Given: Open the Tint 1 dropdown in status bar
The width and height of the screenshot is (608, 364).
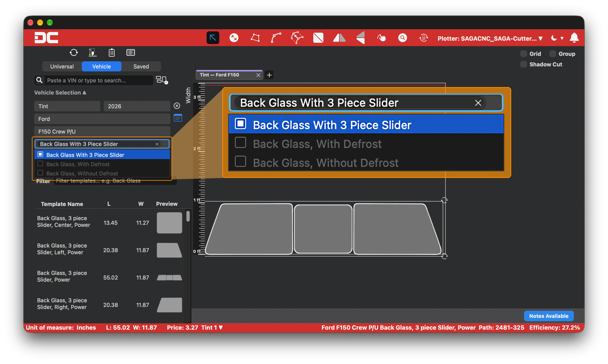Looking at the screenshot, I should (212, 327).
